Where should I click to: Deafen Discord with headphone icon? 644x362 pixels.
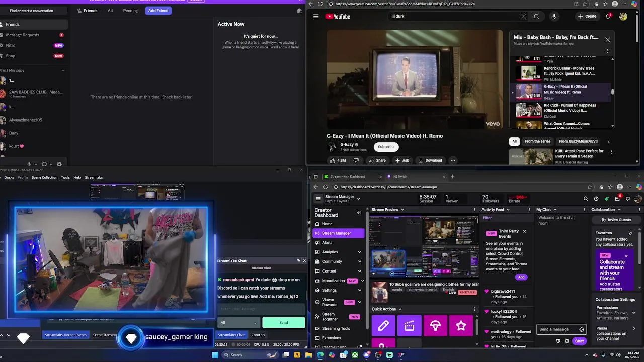coord(44,164)
